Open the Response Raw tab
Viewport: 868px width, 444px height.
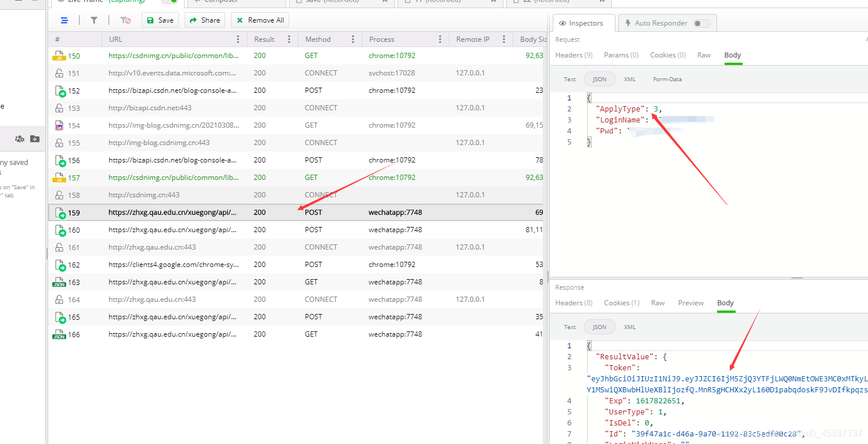[658, 303]
